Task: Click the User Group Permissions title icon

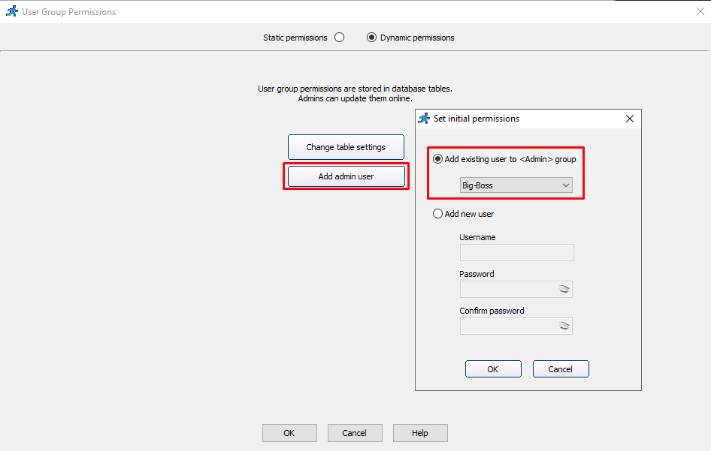Action: tap(9, 11)
